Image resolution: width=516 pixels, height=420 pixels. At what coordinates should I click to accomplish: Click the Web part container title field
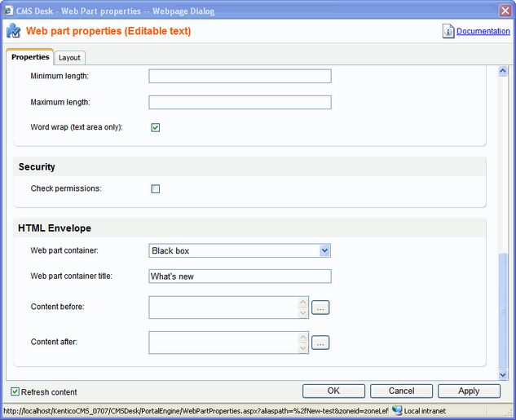tap(240, 276)
